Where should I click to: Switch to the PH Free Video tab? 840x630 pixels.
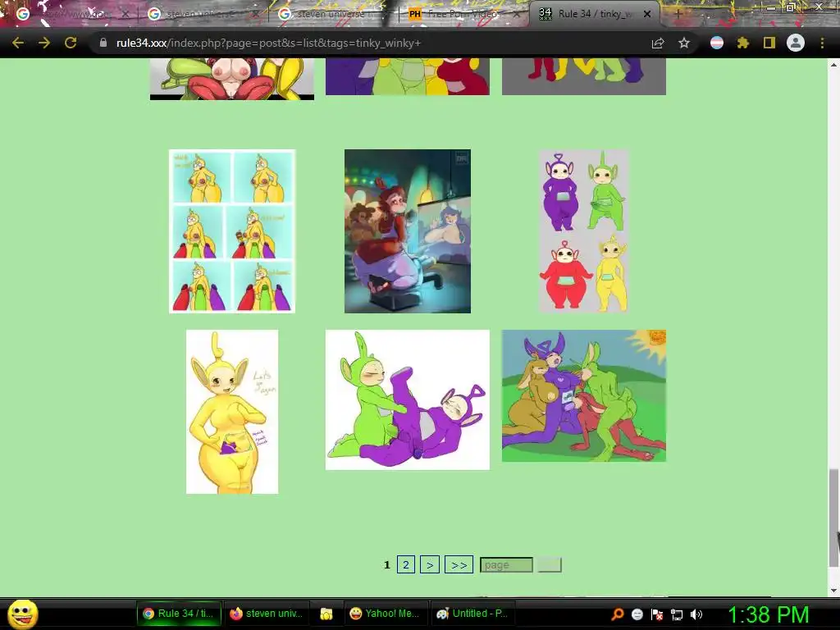click(x=462, y=14)
